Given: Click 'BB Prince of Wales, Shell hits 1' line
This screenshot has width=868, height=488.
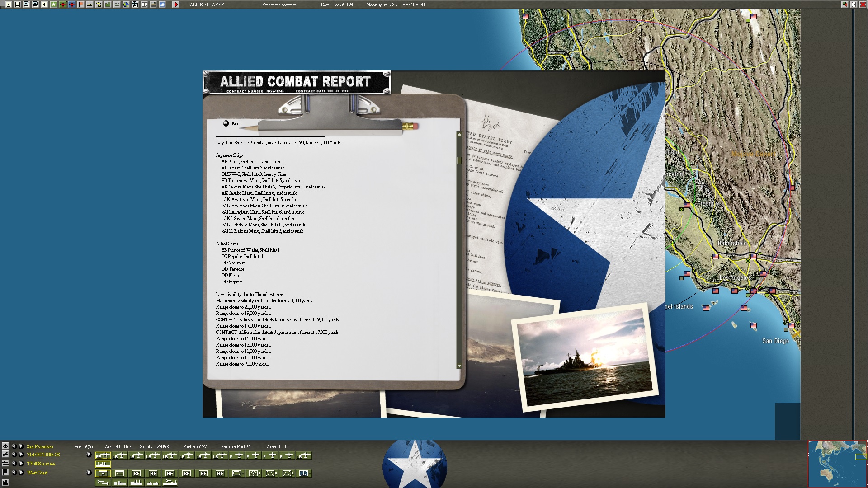Looking at the screenshot, I should click(250, 250).
